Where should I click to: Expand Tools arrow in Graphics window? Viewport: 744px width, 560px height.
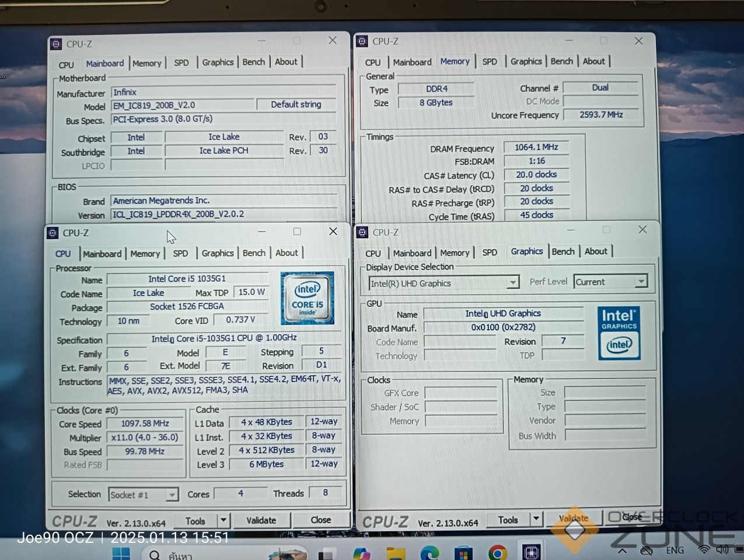coord(536,519)
